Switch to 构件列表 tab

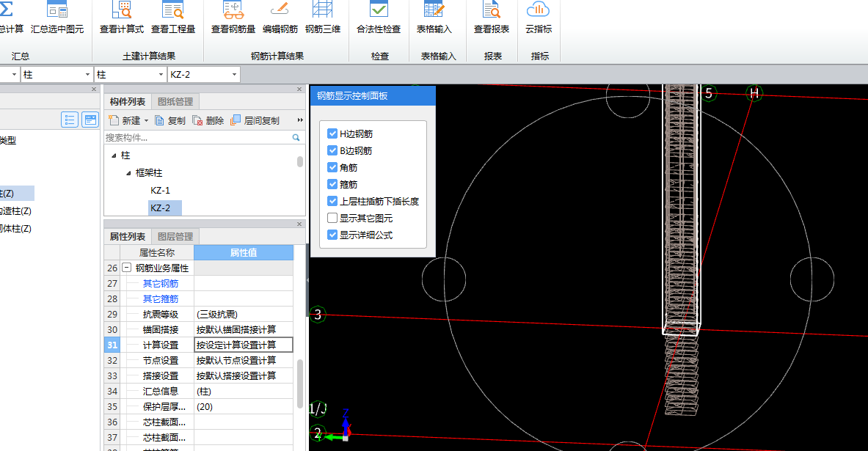pyautogui.click(x=128, y=102)
